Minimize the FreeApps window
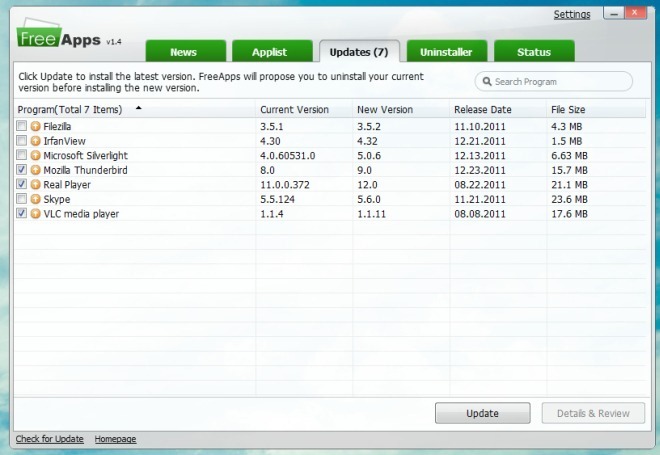660x455 pixels. (614, 13)
